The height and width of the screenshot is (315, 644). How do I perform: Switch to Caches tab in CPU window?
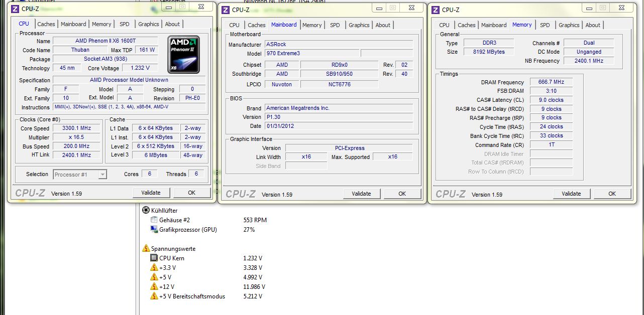click(x=46, y=24)
